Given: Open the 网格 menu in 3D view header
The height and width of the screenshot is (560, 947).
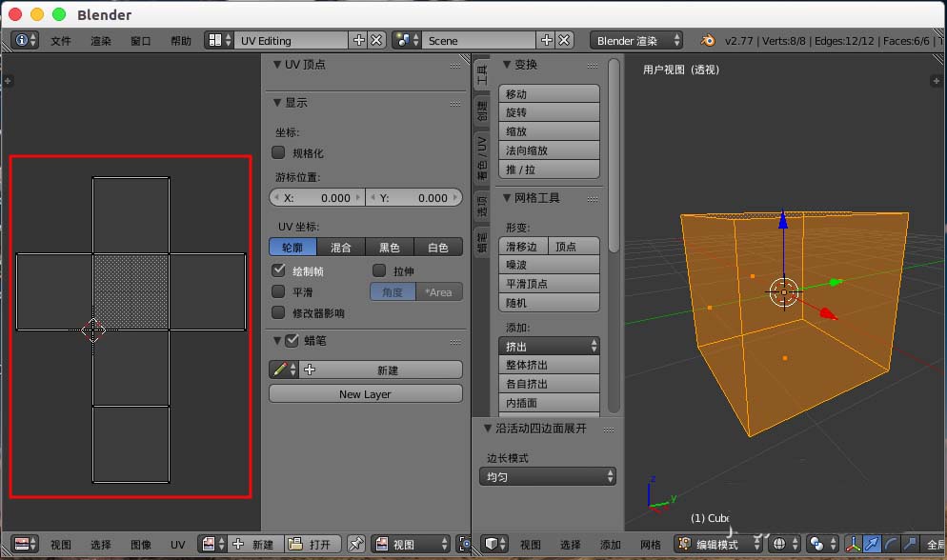Looking at the screenshot, I should point(651,544).
